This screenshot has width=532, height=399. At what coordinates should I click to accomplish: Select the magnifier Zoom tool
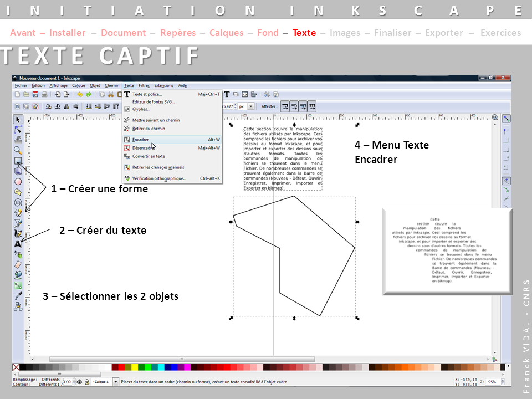[18, 150]
